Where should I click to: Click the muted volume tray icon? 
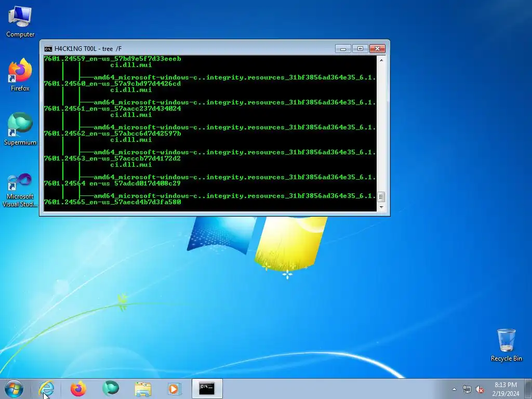[x=480, y=390]
